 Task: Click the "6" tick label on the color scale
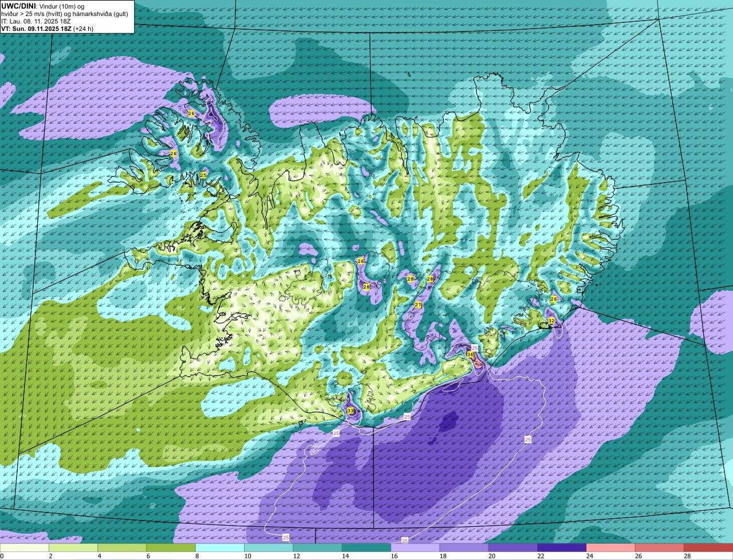coord(148,556)
